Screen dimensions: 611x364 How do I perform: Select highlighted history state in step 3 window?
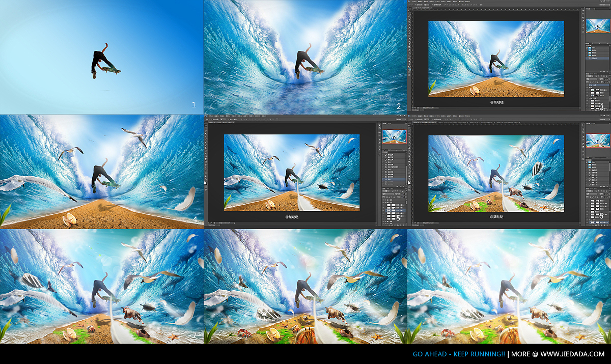(598, 58)
